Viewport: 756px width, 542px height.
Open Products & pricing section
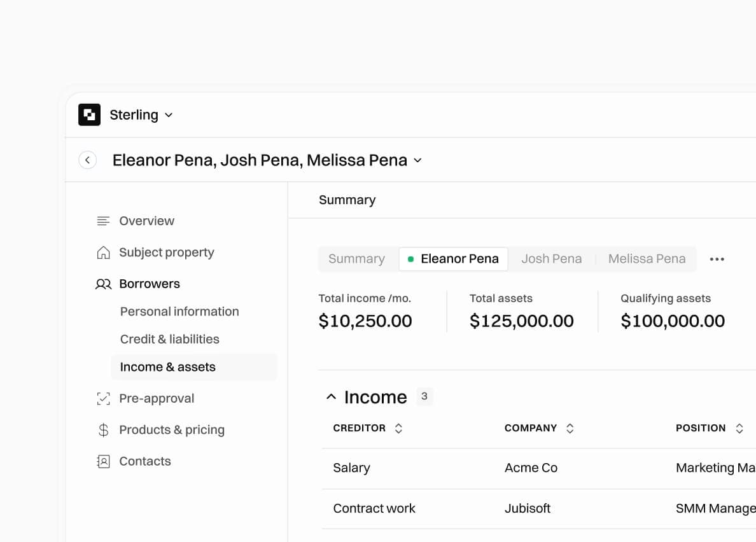172,430
